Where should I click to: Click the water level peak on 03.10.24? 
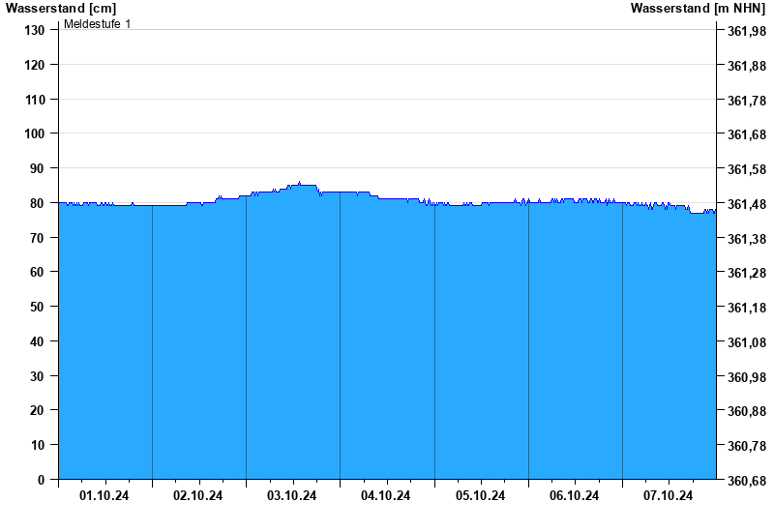(x=299, y=182)
